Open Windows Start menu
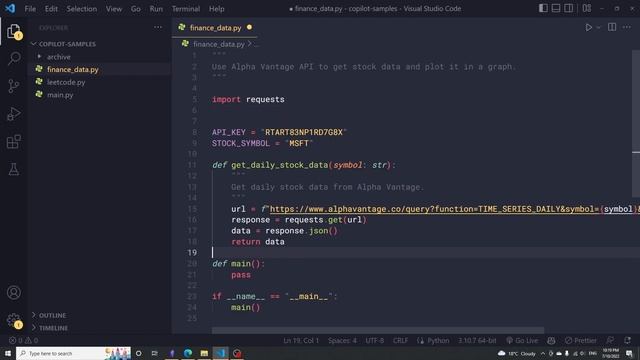640x360 pixels. point(7,353)
